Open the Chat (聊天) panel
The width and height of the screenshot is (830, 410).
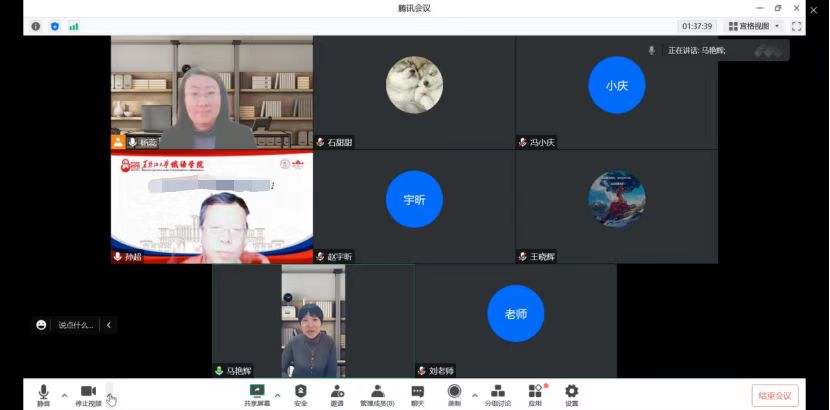point(417,394)
